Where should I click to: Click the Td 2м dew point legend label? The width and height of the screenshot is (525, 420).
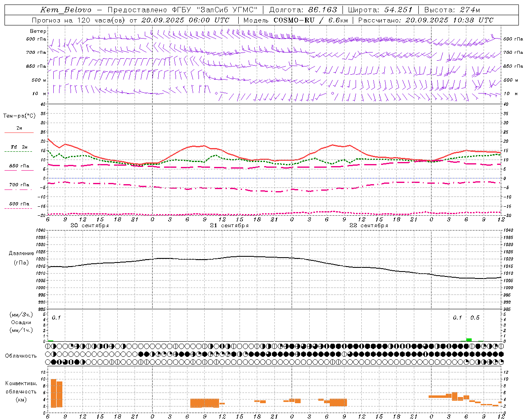[x=19, y=147]
